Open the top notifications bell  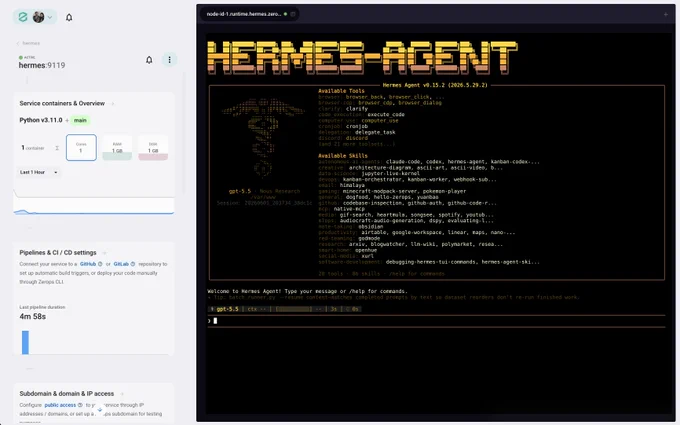click(69, 17)
